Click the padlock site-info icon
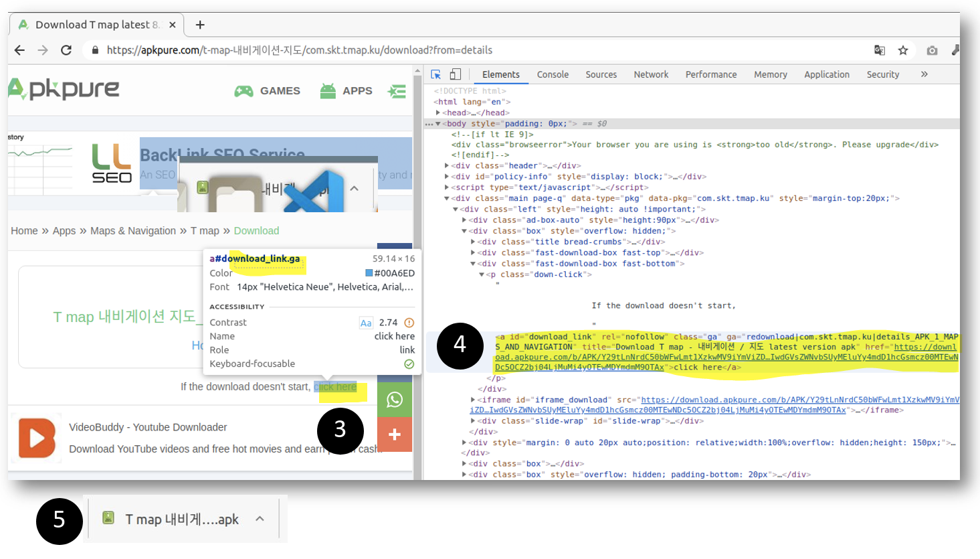This screenshot has width=980, height=559. pyautogui.click(x=95, y=50)
